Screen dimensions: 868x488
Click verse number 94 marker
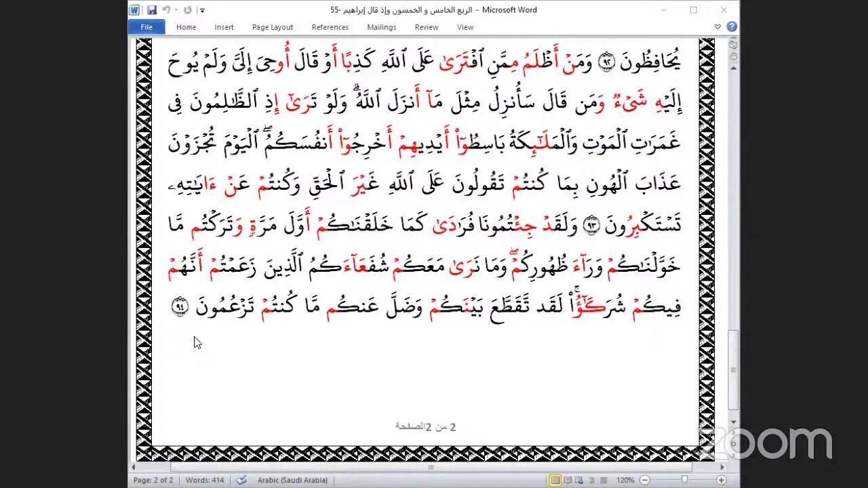click(180, 307)
